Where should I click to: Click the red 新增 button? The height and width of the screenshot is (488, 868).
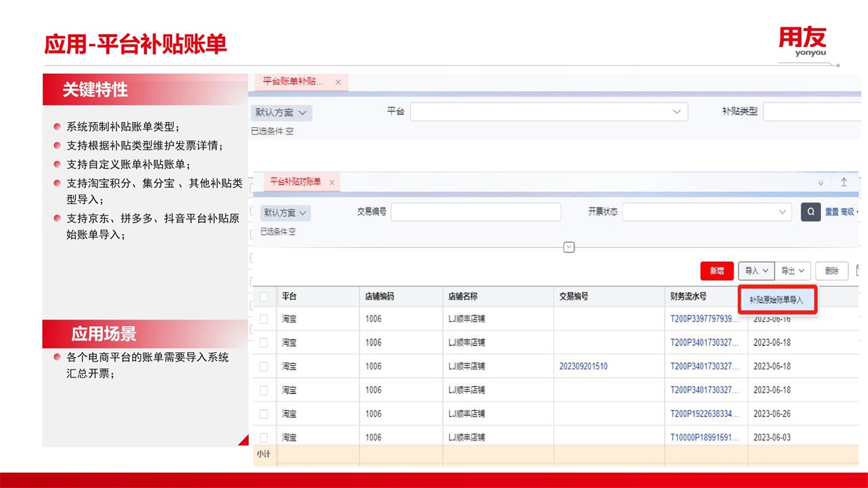(x=717, y=270)
